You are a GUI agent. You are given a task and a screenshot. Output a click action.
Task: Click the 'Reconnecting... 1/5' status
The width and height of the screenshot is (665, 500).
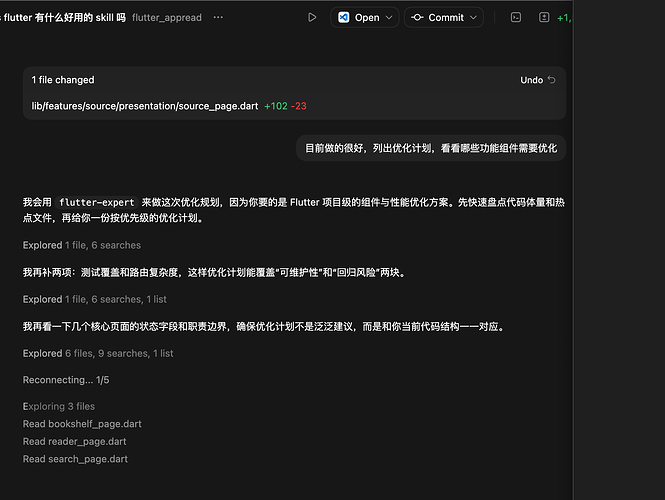(66, 380)
